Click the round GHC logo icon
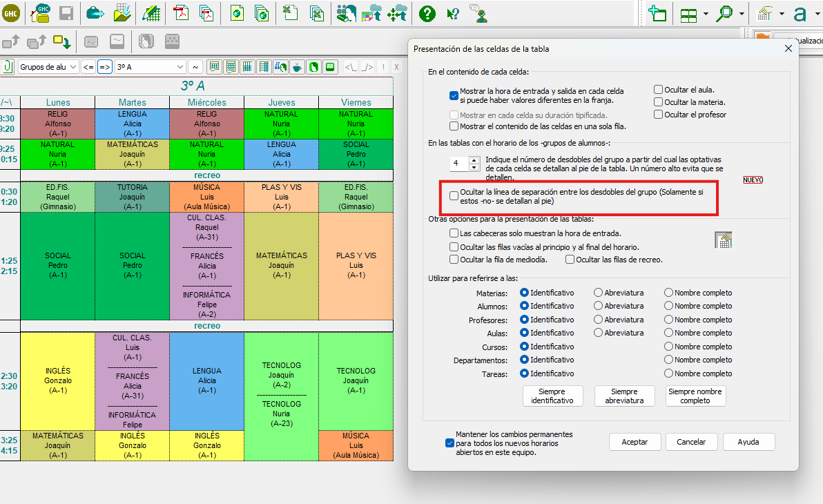This screenshot has height=504, width=823. point(11,13)
